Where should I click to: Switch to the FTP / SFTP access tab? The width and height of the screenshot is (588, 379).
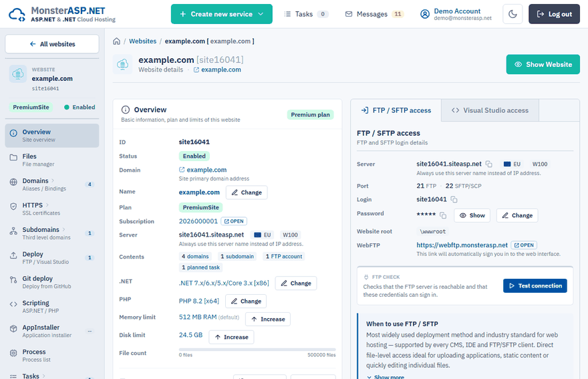click(x=396, y=110)
